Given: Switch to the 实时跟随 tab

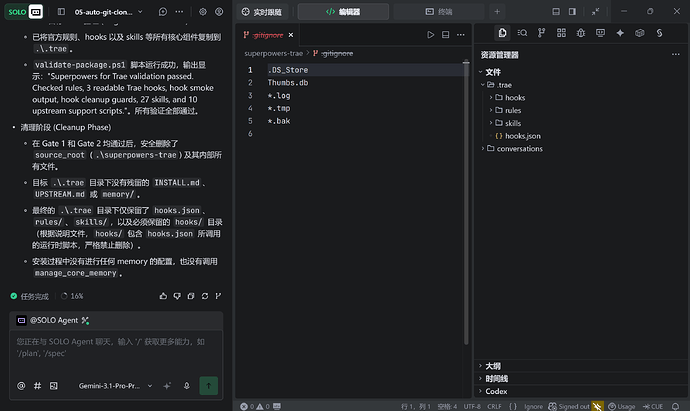Looking at the screenshot, I should (262, 12).
